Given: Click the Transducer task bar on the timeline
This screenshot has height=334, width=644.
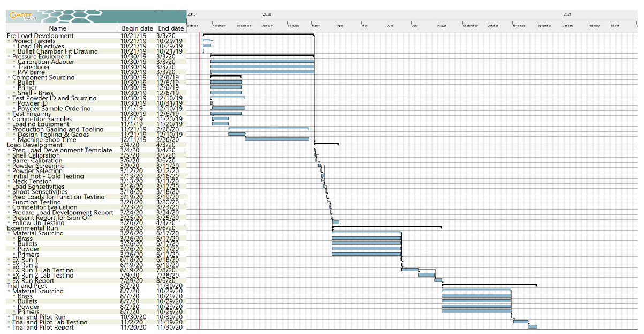Looking at the screenshot, I should [262, 67].
